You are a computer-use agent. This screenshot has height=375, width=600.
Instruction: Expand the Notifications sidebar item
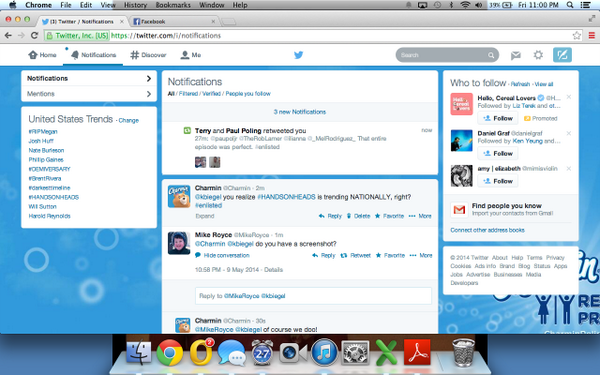[x=89, y=78]
